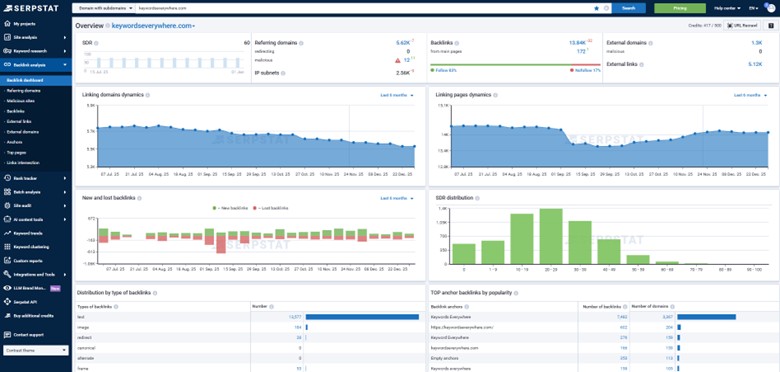Open the EN language dropdown

[x=753, y=8]
